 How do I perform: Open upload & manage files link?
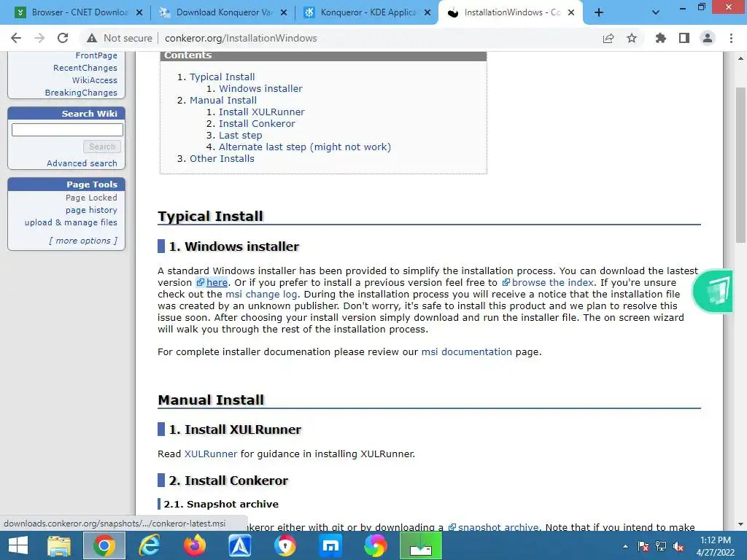(x=71, y=222)
